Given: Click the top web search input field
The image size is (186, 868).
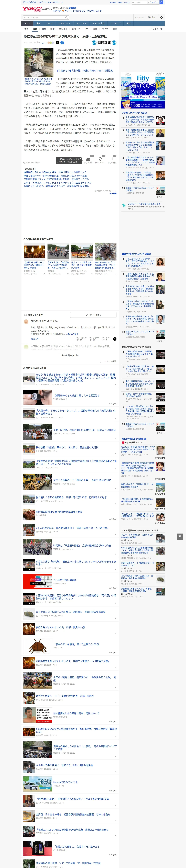Looking at the screenshot, I should pyautogui.click(x=139, y=2).
